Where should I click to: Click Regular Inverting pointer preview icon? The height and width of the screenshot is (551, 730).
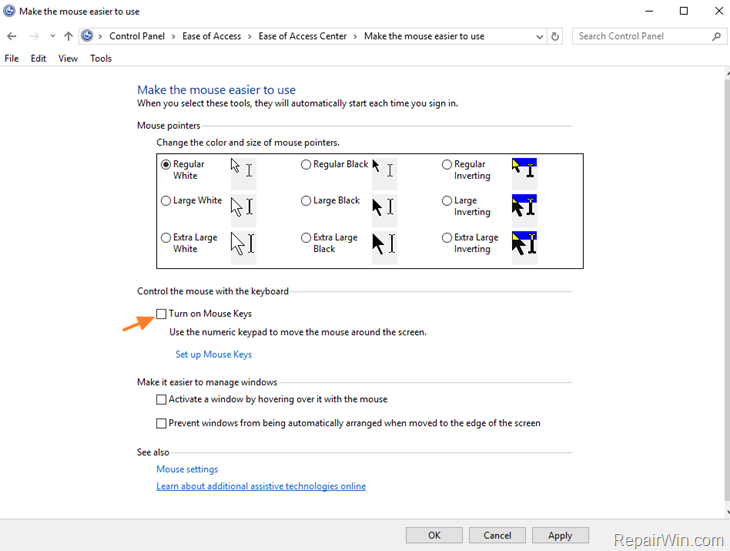tap(525, 173)
